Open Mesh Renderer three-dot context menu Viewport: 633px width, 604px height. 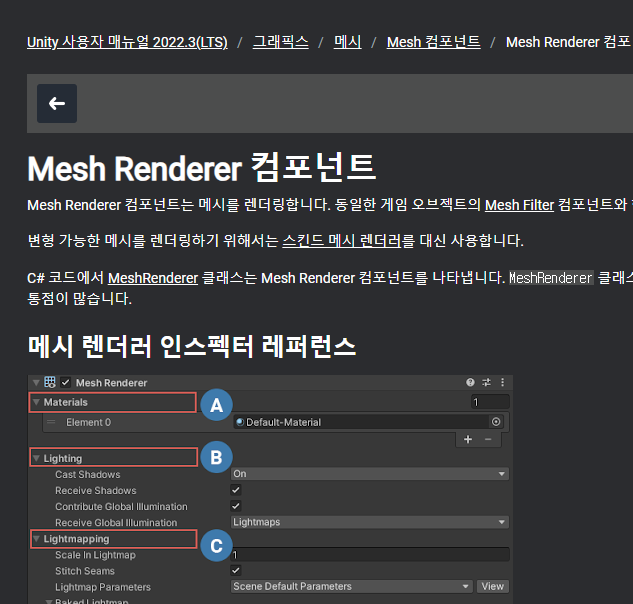[x=502, y=382]
